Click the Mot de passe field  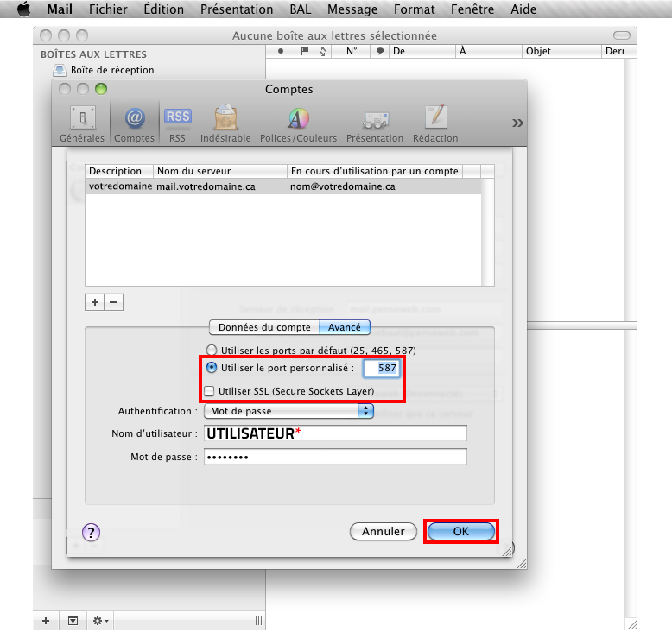(x=335, y=457)
